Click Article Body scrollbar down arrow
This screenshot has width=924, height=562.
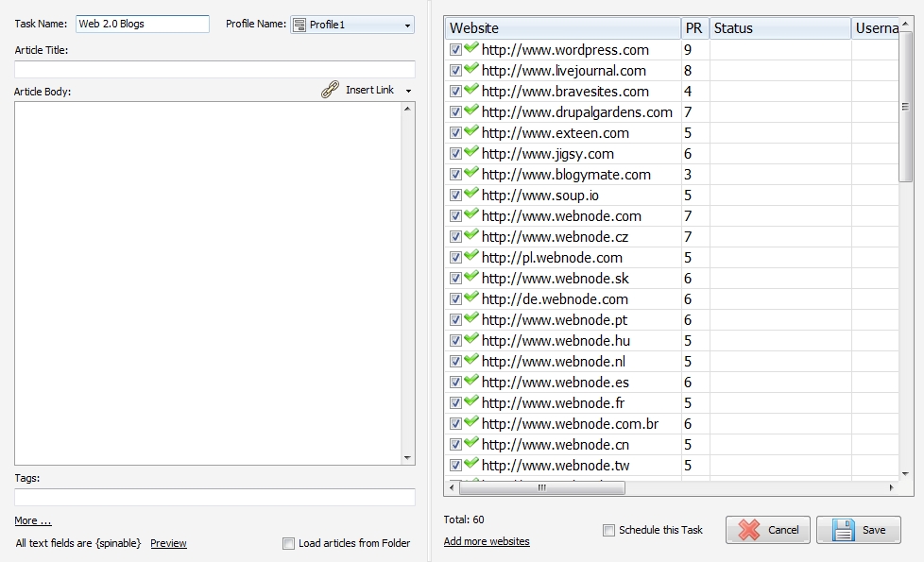click(x=407, y=458)
